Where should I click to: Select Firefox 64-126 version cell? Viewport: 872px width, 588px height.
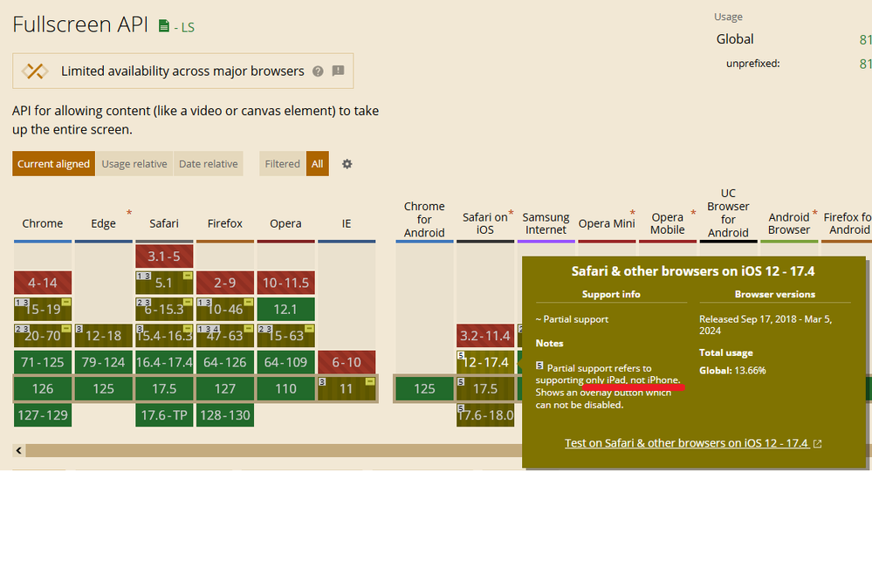point(224,362)
